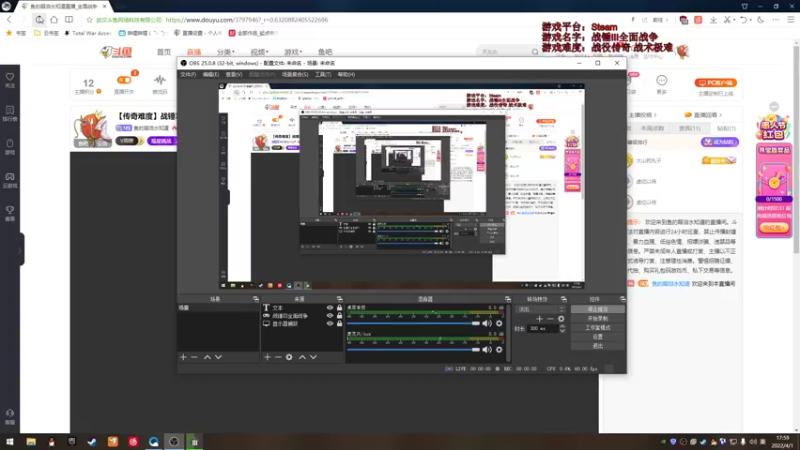Remove the selected scene with the minus icon
This screenshot has height=450, width=800.
point(194,357)
